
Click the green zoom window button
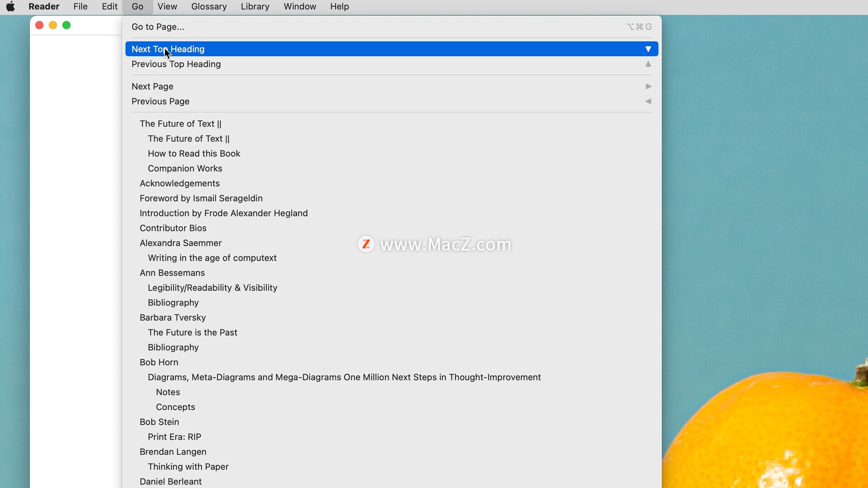point(66,25)
